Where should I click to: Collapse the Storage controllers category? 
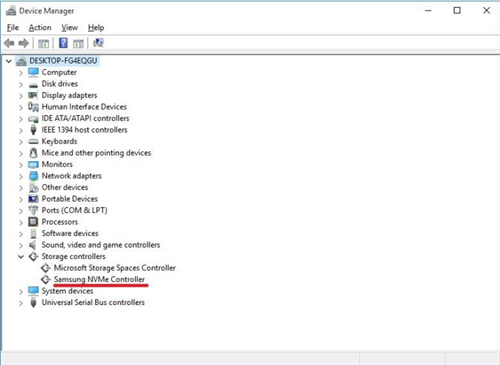coord(21,257)
